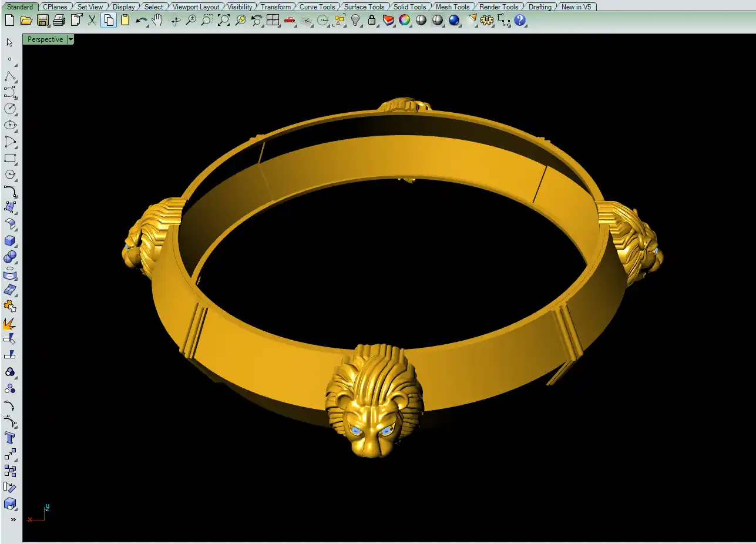This screenshot has height=544, width=756.
Task: Open Edit Layers icon
Action: [388, 20]
